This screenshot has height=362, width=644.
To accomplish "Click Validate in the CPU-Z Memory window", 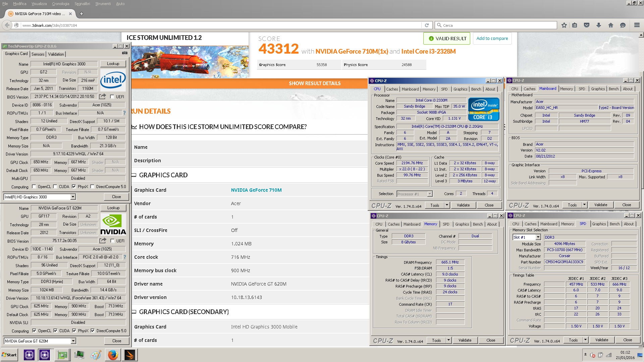I will (x=465, y=340).
